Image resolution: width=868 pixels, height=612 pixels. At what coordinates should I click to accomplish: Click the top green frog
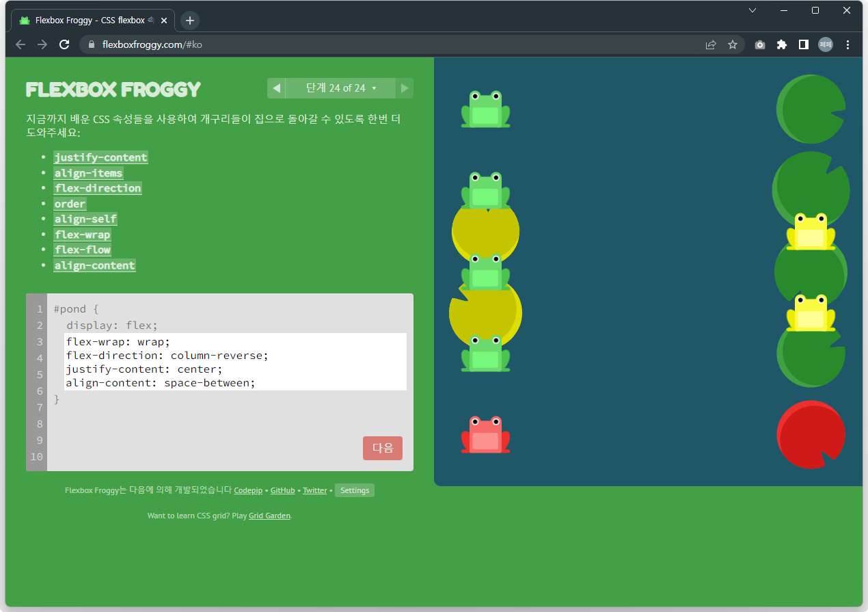485,109
